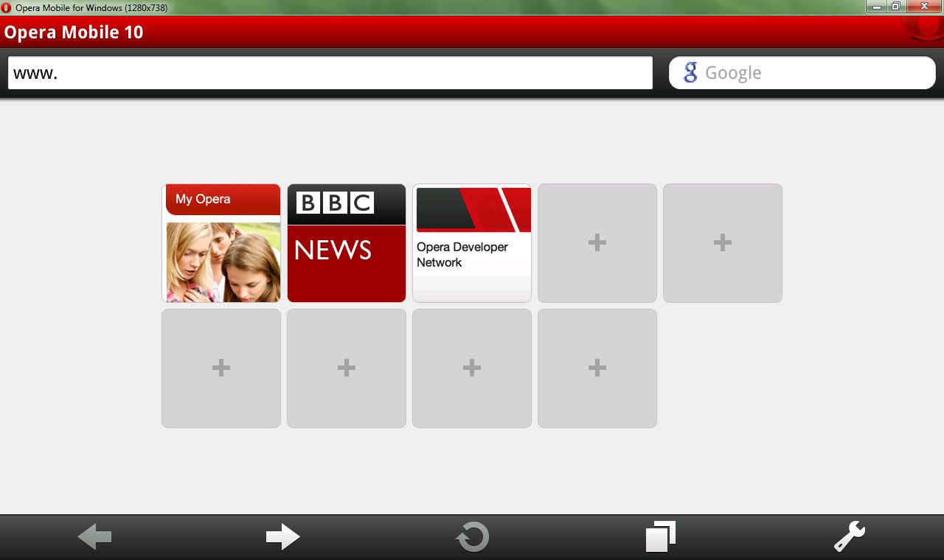Viewport: 944px width, 560px height.
Task: Reload the page with the circular arrow
Action: click(472, 537)
